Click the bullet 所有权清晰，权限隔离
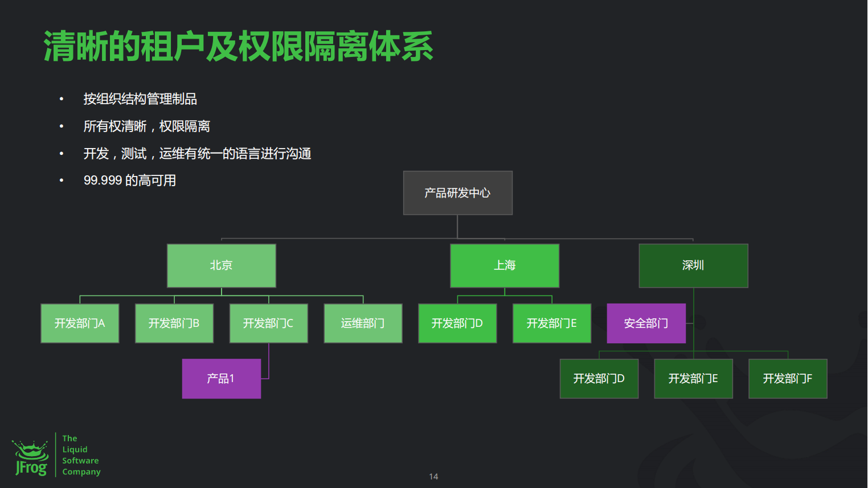868x488 pixels. tap(146, 126)
